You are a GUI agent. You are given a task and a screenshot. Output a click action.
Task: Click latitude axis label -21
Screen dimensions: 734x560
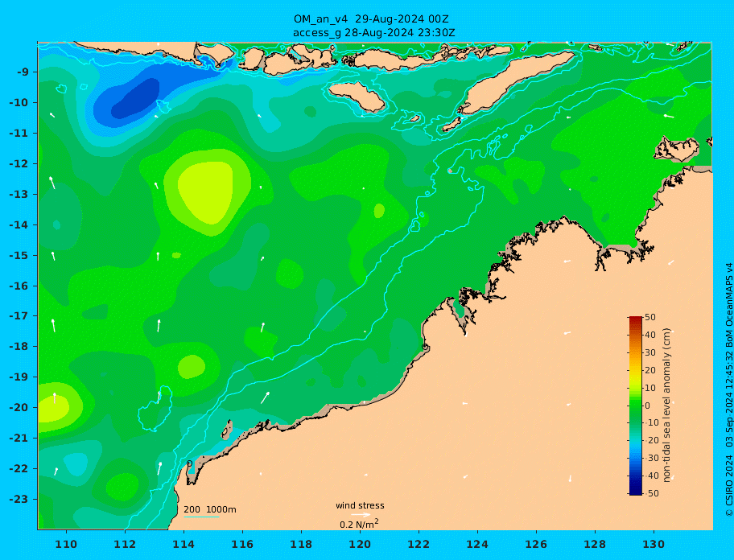(x=19, y=439)
